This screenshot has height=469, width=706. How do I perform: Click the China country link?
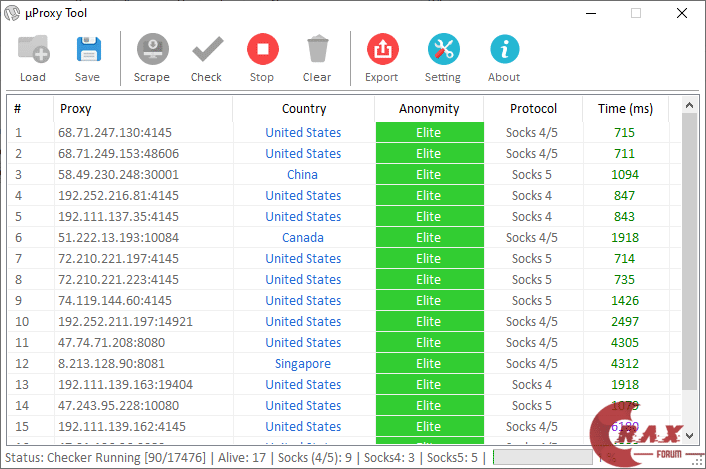point(303,174)
